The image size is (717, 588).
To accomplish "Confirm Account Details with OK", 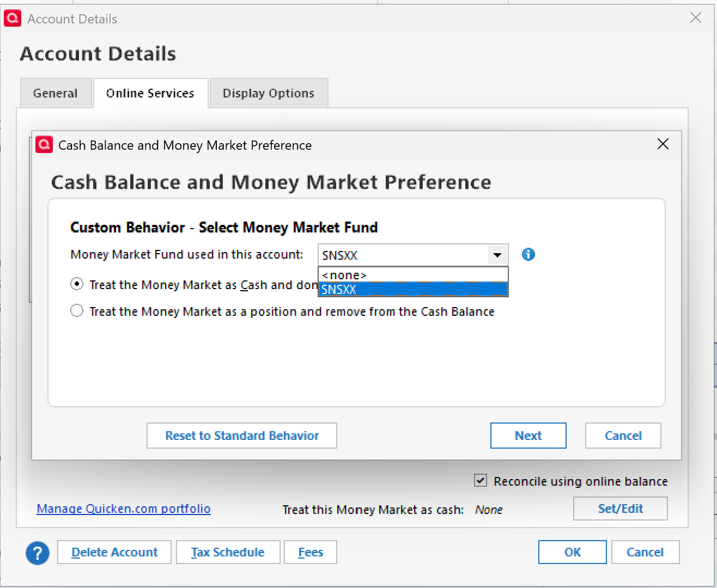I will coord(573,552).
